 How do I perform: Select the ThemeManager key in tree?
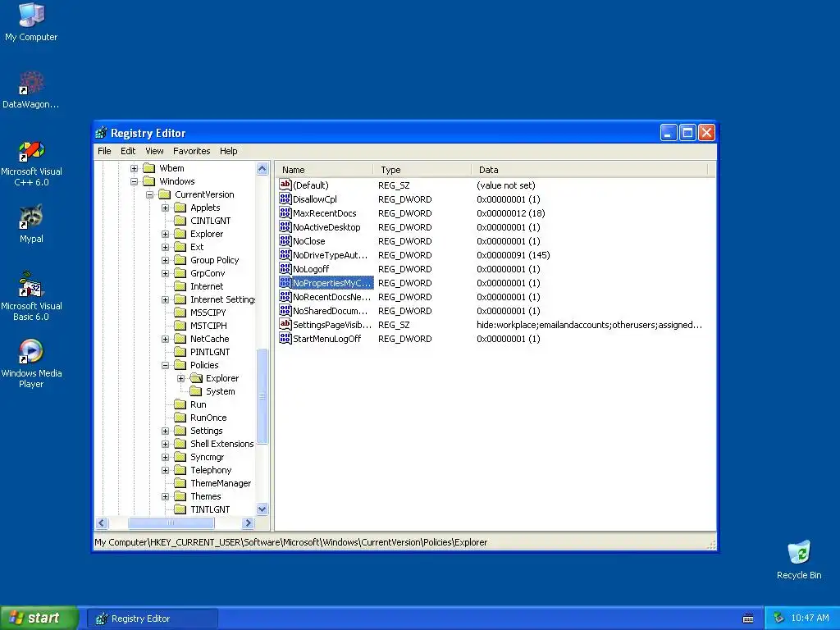(x=221, y=483)
